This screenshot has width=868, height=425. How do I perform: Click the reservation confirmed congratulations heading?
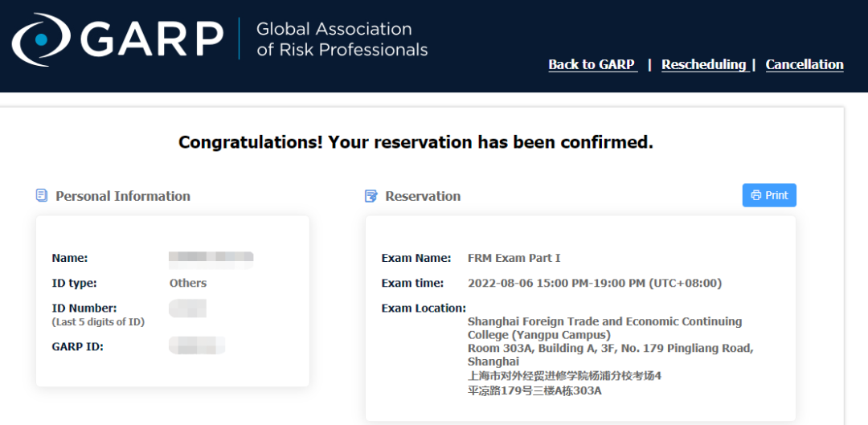click(x=416, y=142)
